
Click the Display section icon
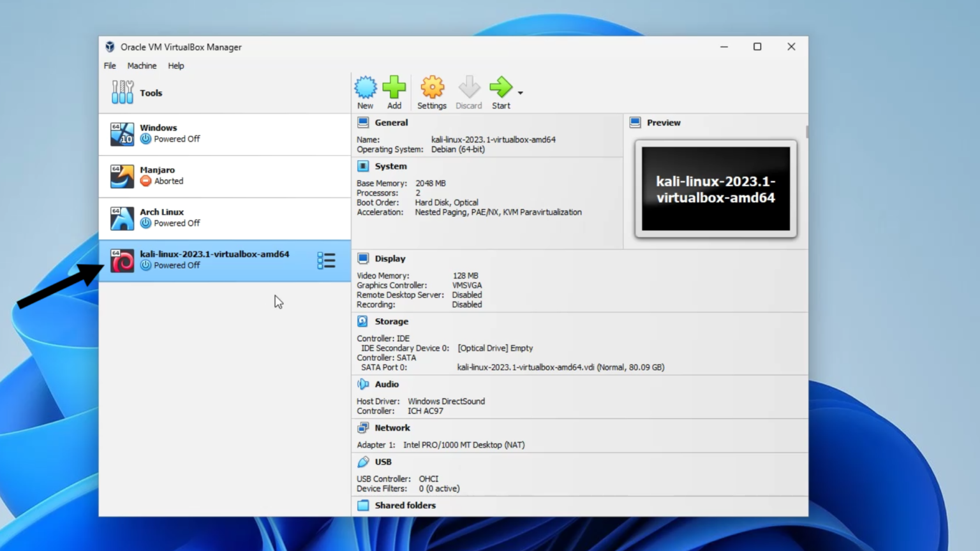point(363,258)
